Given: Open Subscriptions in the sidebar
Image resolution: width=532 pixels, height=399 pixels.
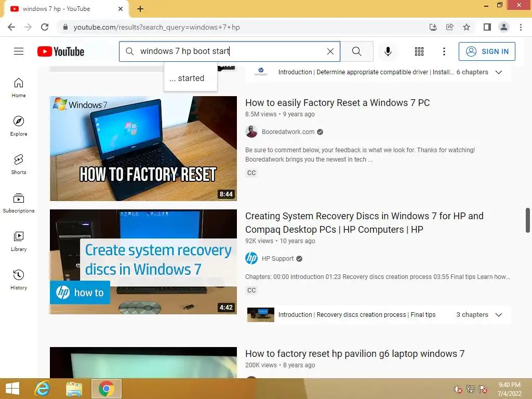Looking at the screenshot, I should click(x=19, y=203).
